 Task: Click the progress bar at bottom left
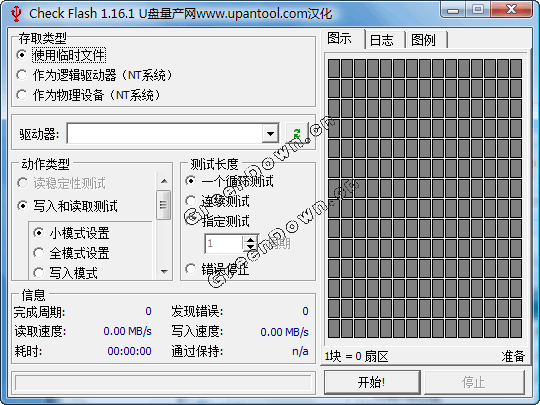click(163, 383)
